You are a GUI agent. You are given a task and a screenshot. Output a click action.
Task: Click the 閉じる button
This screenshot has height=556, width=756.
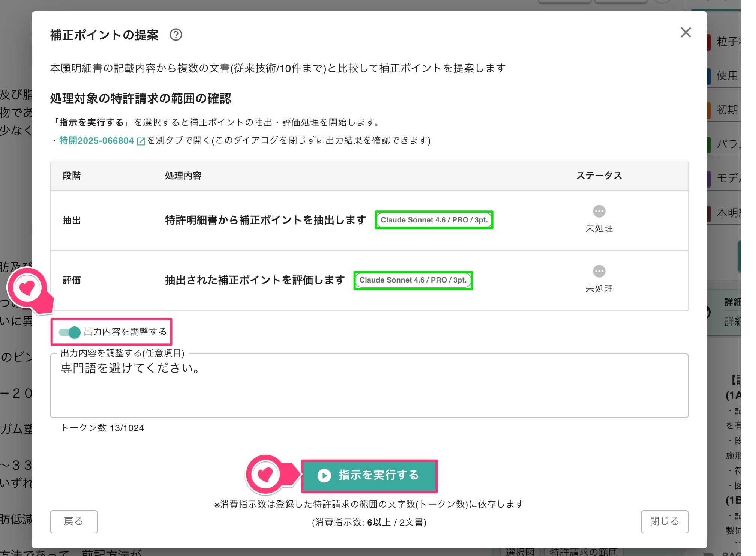coord(664,521)
